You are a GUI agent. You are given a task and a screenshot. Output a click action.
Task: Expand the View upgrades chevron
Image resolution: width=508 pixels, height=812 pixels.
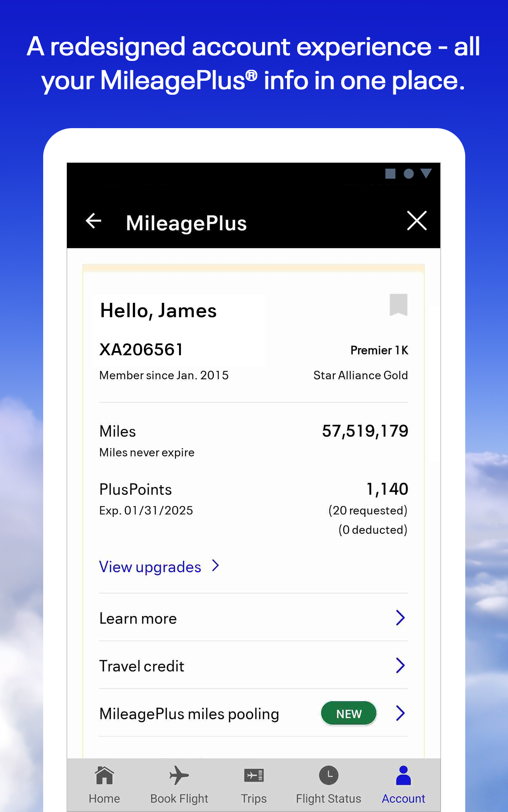(215, 565)
